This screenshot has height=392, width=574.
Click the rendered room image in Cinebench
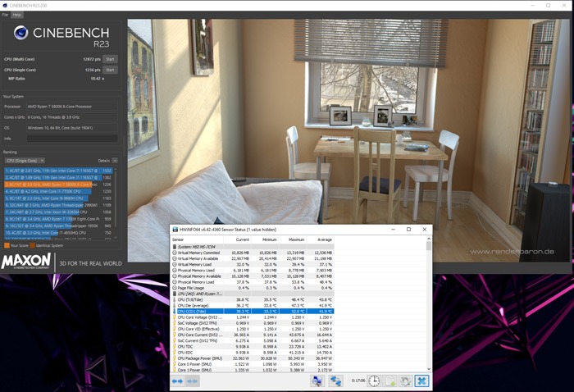(x=348, y=140)
